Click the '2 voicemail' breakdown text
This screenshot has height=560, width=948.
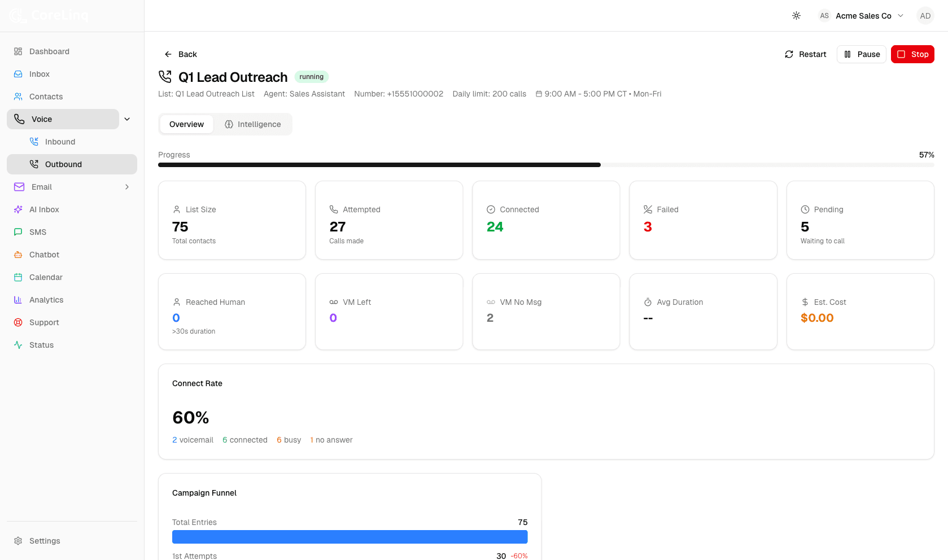click(x=193, y=440)
